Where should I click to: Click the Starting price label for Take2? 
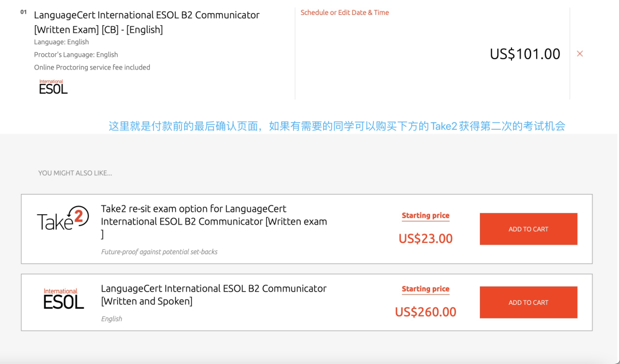[x=425, y=216]
